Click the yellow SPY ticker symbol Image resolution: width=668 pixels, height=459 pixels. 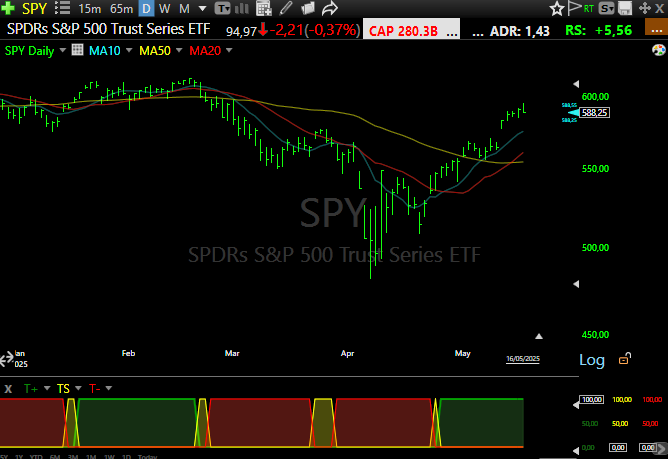[x=34, y=8]
